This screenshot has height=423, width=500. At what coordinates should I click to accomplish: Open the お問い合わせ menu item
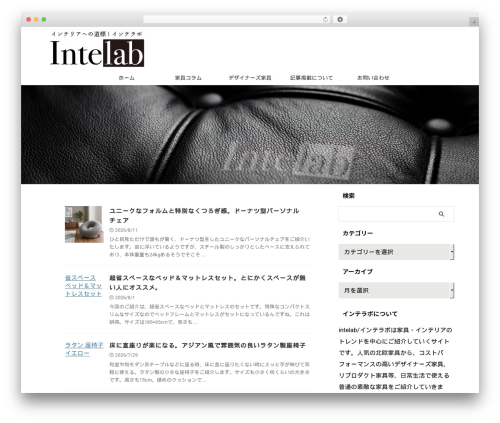(x=373, y=78)
